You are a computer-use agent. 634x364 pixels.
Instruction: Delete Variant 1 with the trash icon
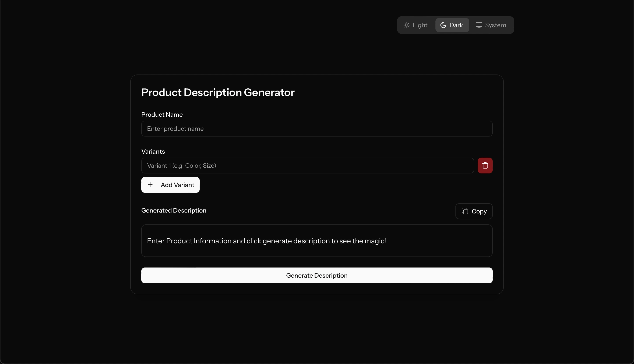(x=485, y=166)
